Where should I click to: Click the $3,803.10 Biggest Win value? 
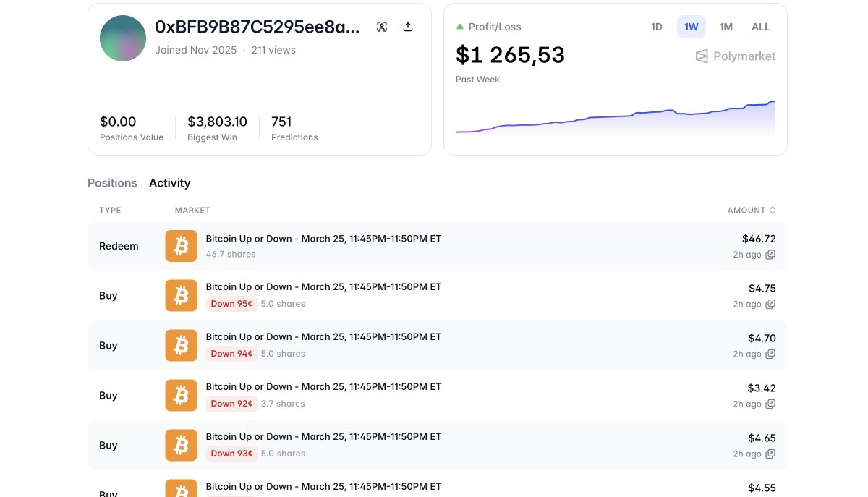pos(217,122)
